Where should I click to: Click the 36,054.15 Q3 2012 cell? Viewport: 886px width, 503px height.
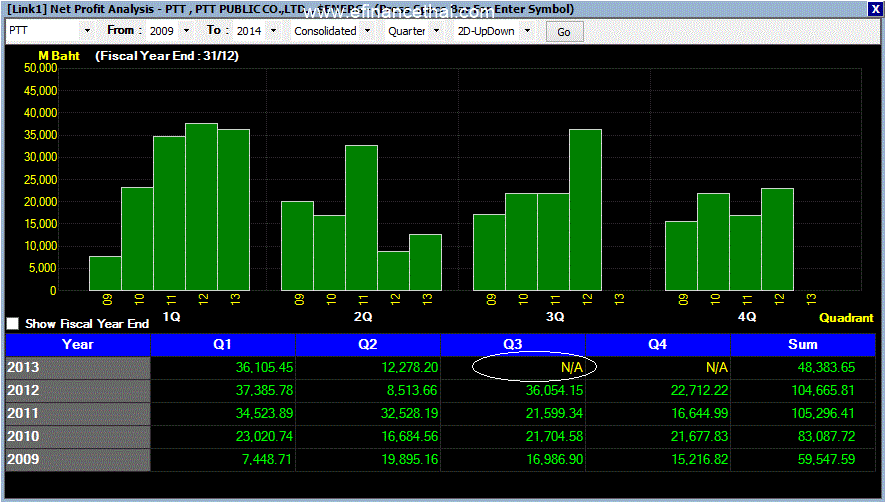(x=513, y=391)
